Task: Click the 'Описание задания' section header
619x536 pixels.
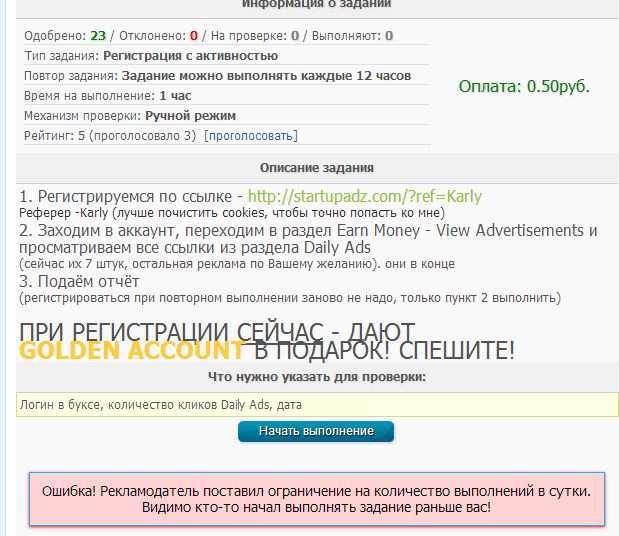Action: [317, 168]
